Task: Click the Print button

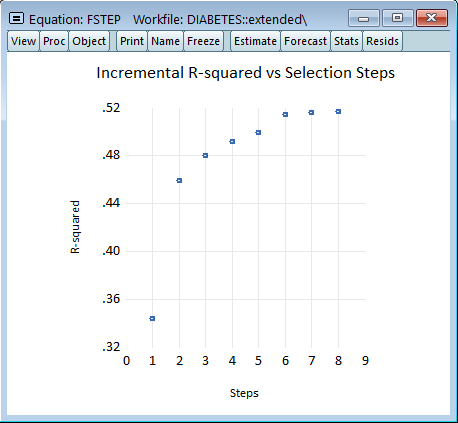Action: click(x=132, y=41)
